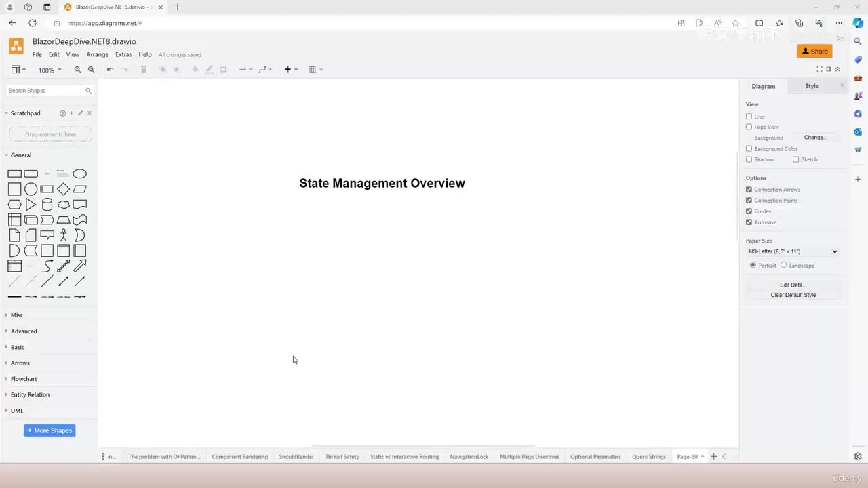Screen dimensions: 868x488
Task: Click the Edit Data... button
Action: click(793, 285)
